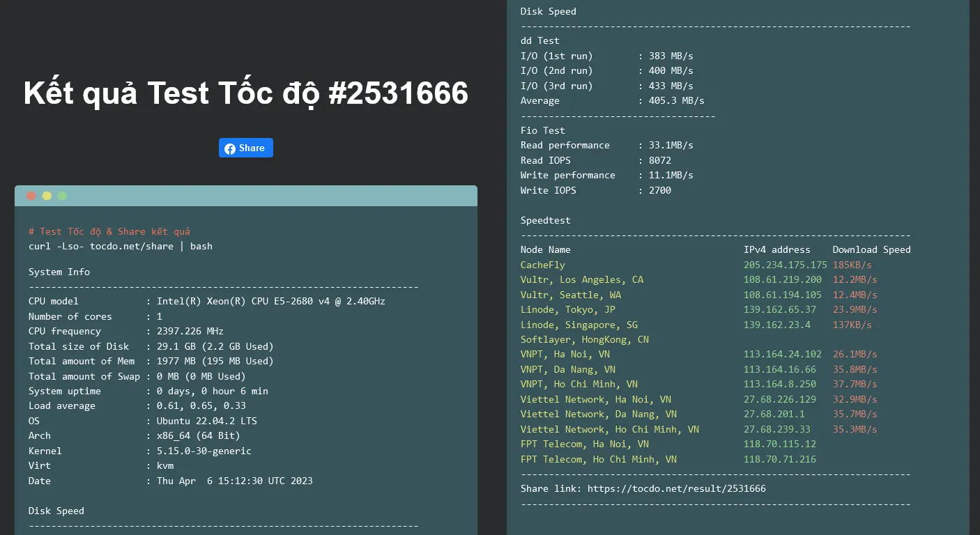The image size is (980, 535).
Task: Select VNPT, Ho Chi Minh, VN node
Action: click(579, 385)
